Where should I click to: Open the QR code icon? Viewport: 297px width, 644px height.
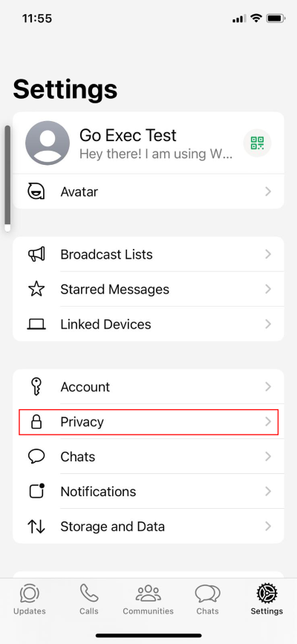coord(257,143)
